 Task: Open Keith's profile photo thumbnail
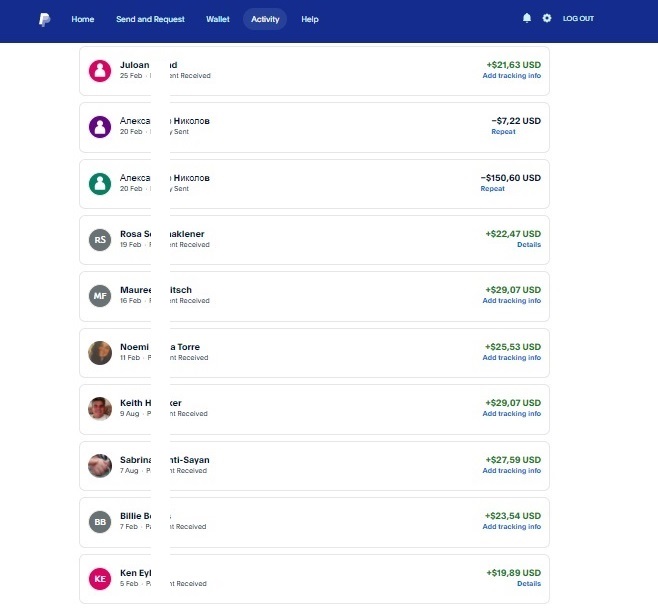100,409
